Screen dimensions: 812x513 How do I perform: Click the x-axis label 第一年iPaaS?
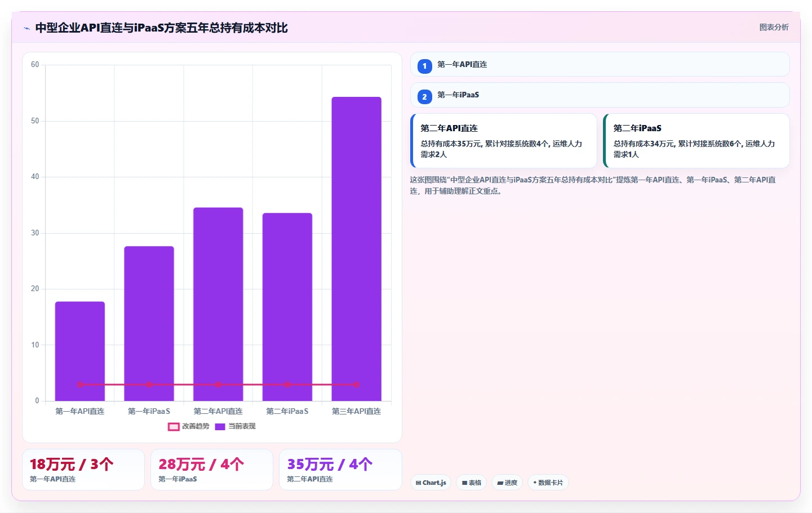coord(149,411)
